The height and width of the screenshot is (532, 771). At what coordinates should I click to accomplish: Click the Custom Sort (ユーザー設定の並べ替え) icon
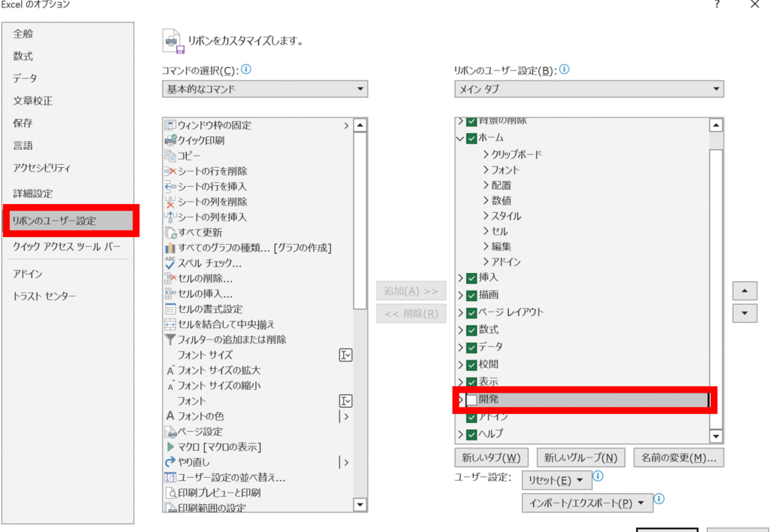[170, 478]
